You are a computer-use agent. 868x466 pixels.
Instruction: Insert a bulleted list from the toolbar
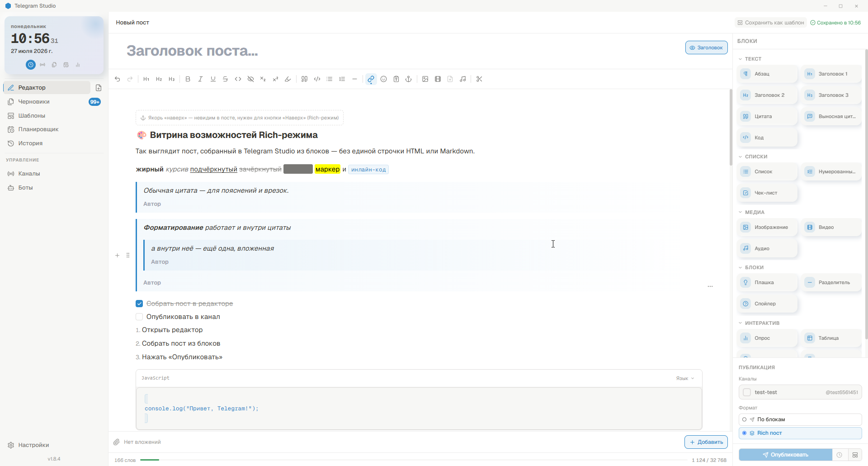tap(330, 79)
